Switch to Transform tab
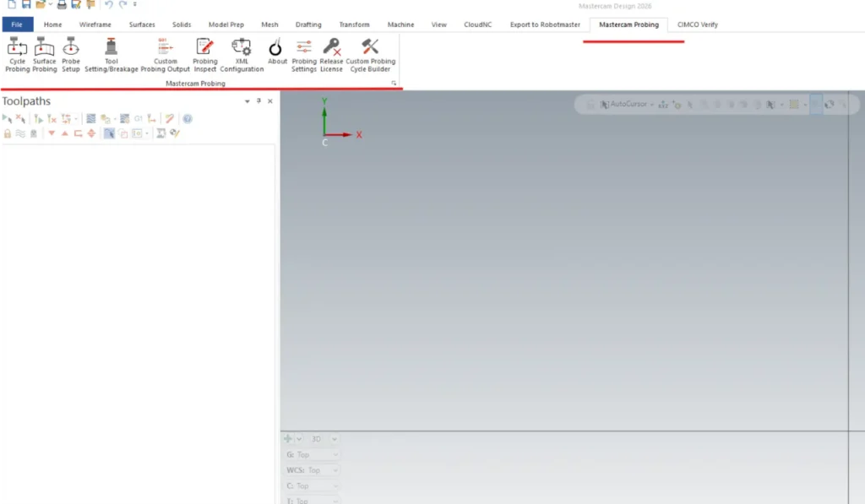 [354, 24]
